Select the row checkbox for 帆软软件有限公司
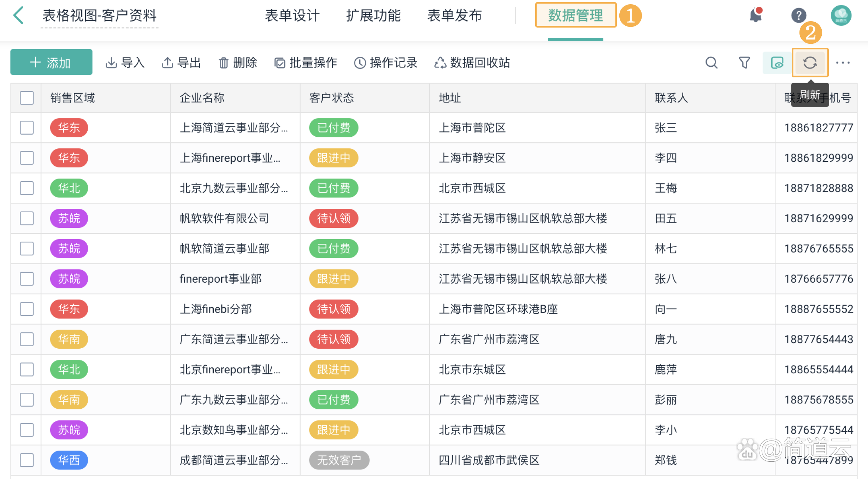 point(27,218)
